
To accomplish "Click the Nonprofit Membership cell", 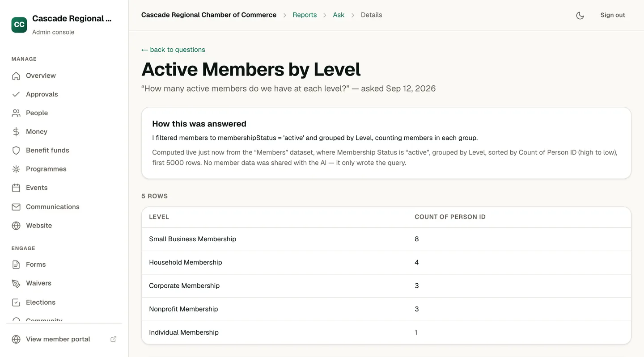I will 183,309.
